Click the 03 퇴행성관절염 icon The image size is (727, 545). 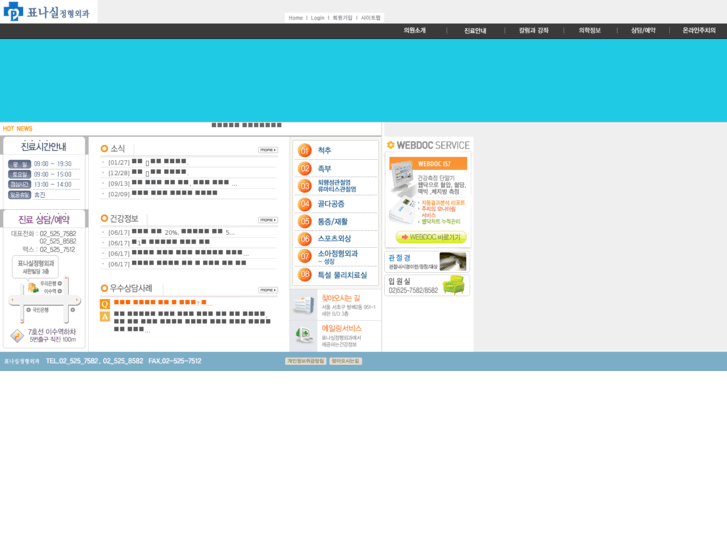(305, 186)
